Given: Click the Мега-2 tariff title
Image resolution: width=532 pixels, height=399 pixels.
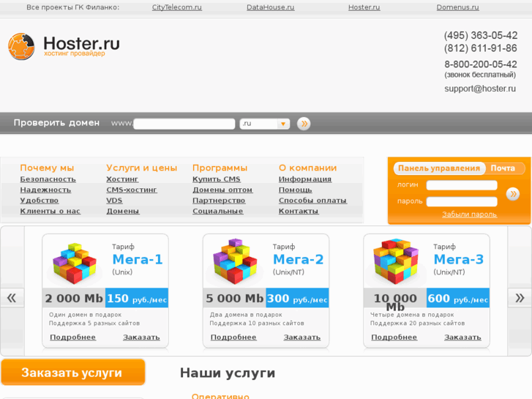Looking at the screenshot, I should pos(299,259).
